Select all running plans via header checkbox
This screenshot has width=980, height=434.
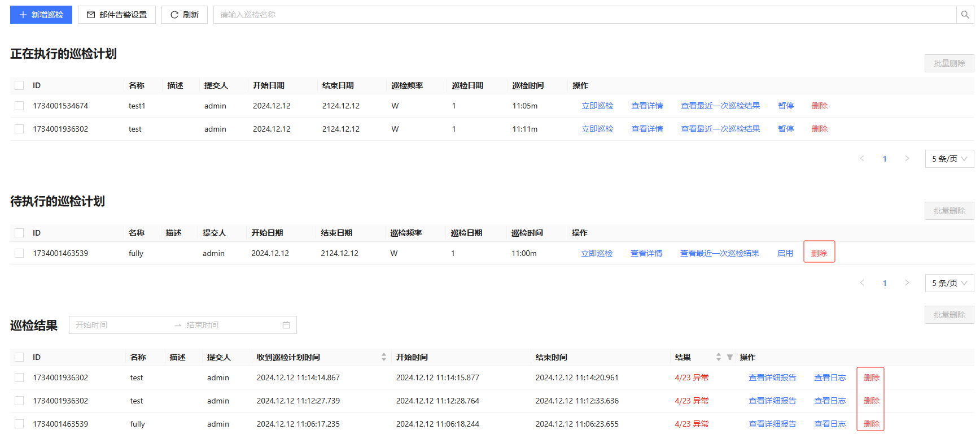tap(19, 85)
